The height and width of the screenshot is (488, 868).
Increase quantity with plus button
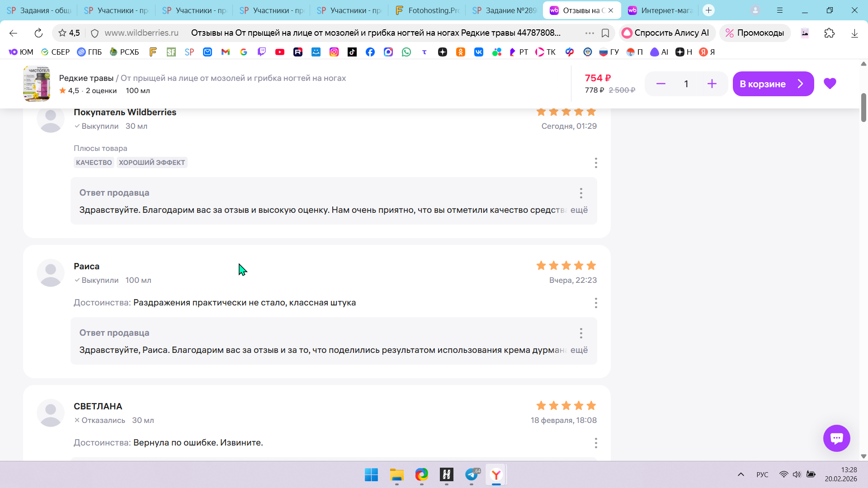[712, 84]
